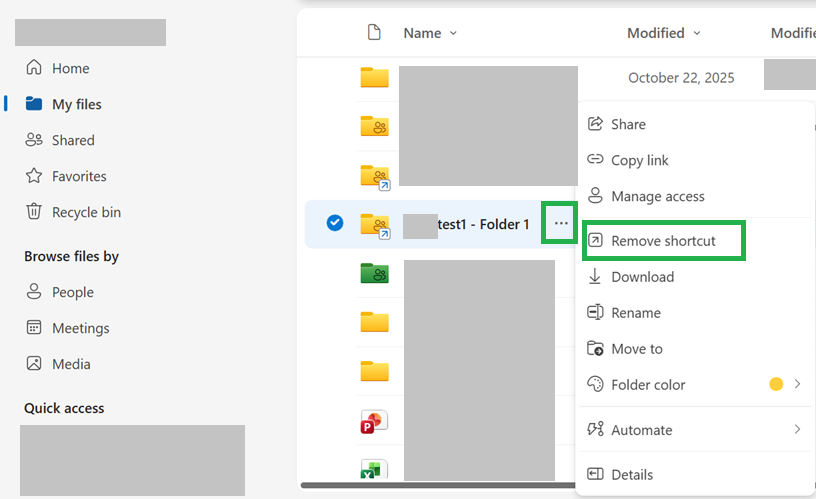Click the Meetings calendar icon
This screenshot has width=816, height=499.
coord(34,328)
